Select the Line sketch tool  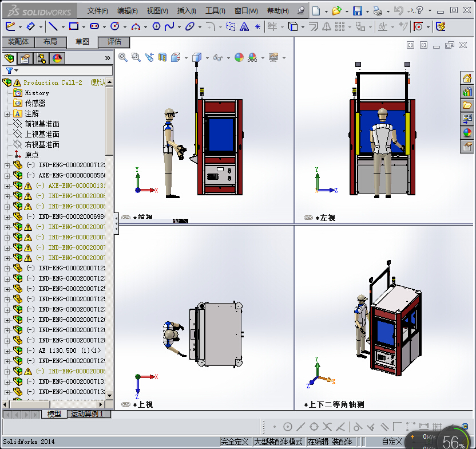(53, 26)
